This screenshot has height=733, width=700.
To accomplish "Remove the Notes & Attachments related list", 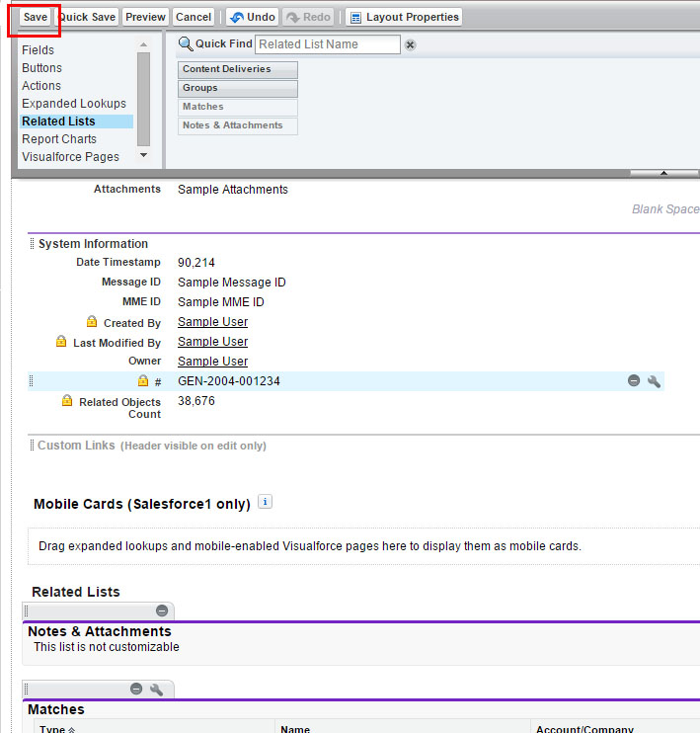I will pos(162,611).
